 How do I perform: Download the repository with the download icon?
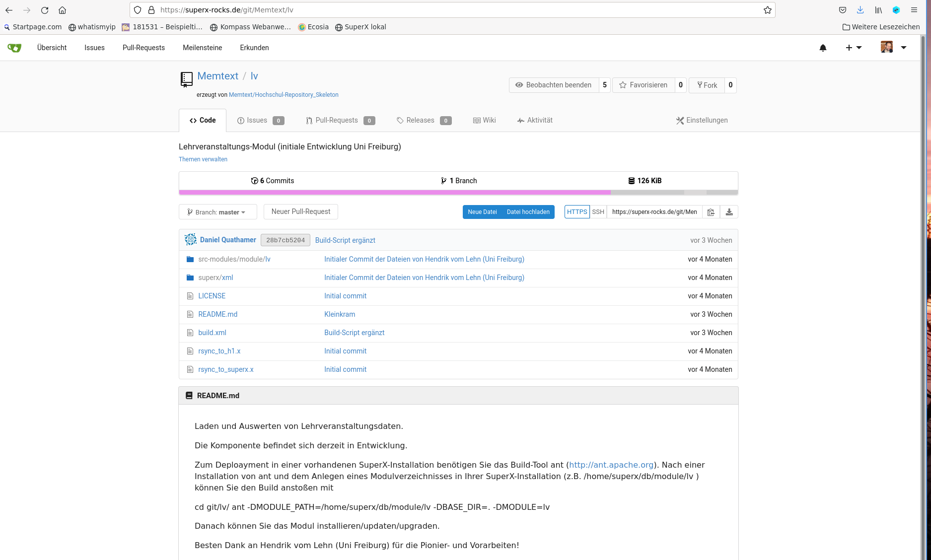[x=729, y=212]
